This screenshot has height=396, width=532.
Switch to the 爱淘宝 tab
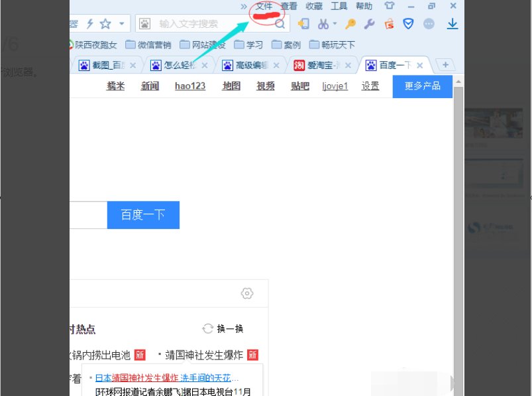pyautogui.click(x=320, y=65)
